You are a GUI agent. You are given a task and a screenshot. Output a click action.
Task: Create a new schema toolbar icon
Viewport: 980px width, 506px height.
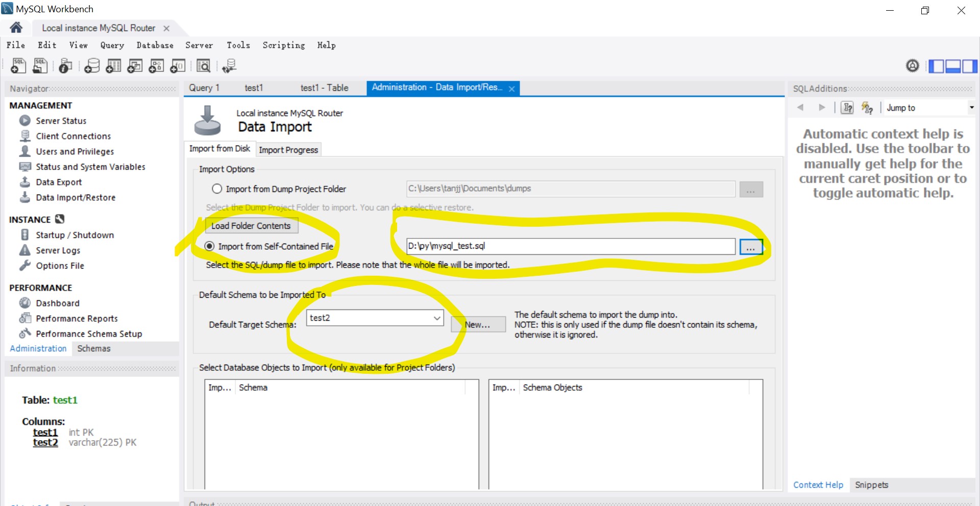(92, 66)
